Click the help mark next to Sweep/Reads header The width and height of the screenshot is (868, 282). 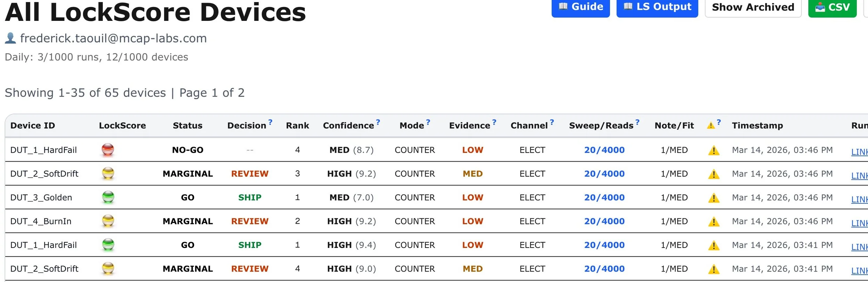(x=637, y=122)
